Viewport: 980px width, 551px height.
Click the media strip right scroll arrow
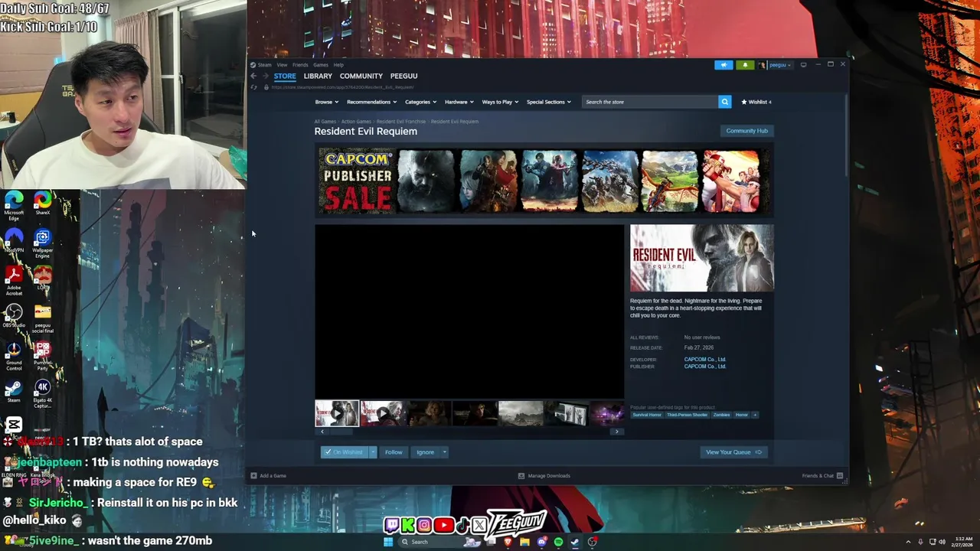[x=616, y=432]
